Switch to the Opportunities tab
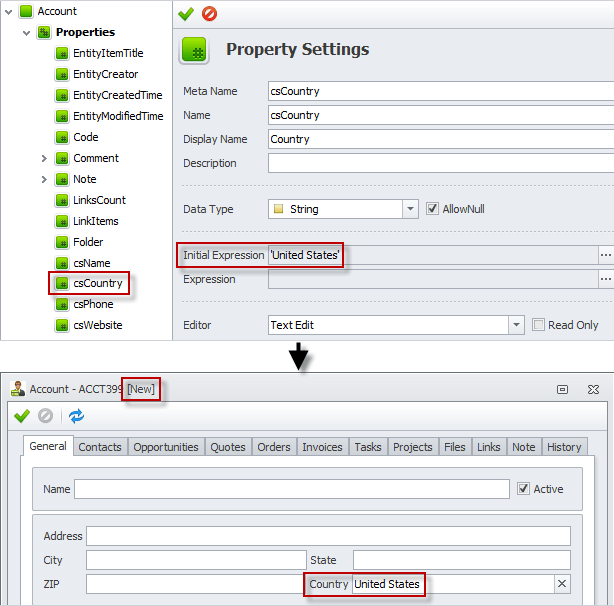 coord(166,447)
